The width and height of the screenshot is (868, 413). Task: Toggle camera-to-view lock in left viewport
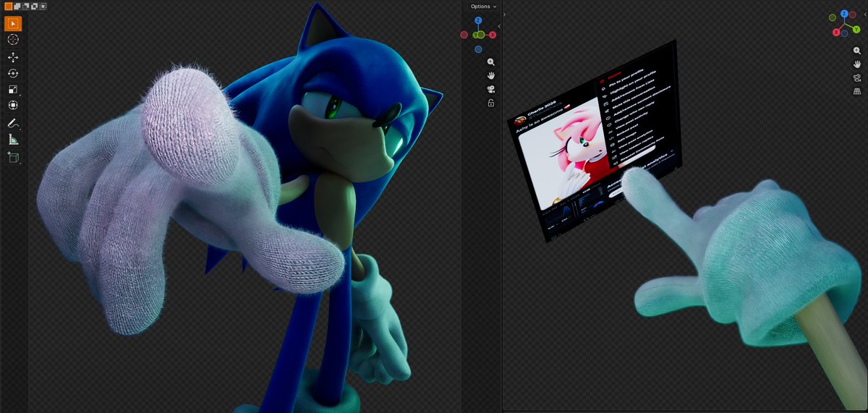[491, 103]
